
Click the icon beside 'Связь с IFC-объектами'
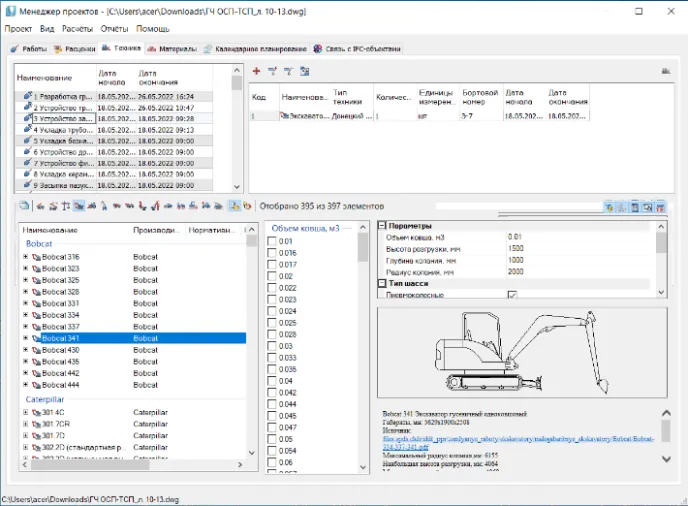[317, 48]
